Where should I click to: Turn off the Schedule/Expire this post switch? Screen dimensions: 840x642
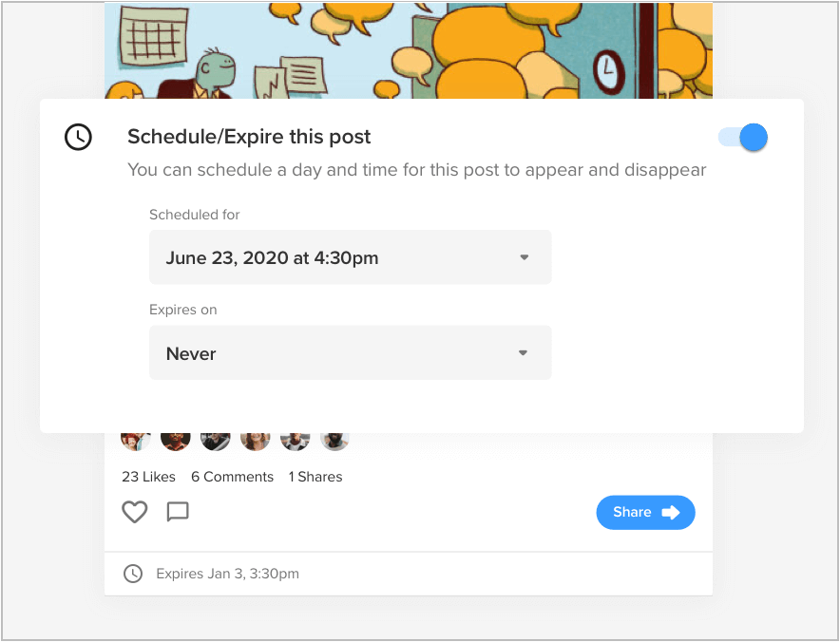pos(743,138)
